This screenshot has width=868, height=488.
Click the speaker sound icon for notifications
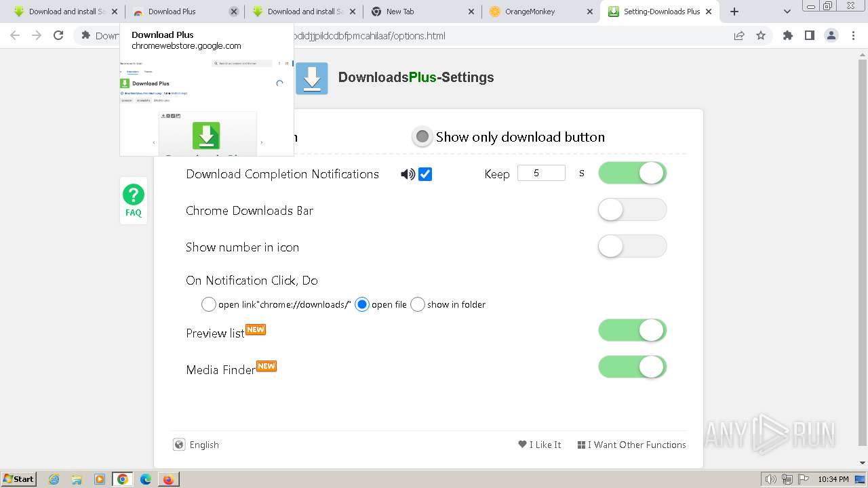pos(408,174)
